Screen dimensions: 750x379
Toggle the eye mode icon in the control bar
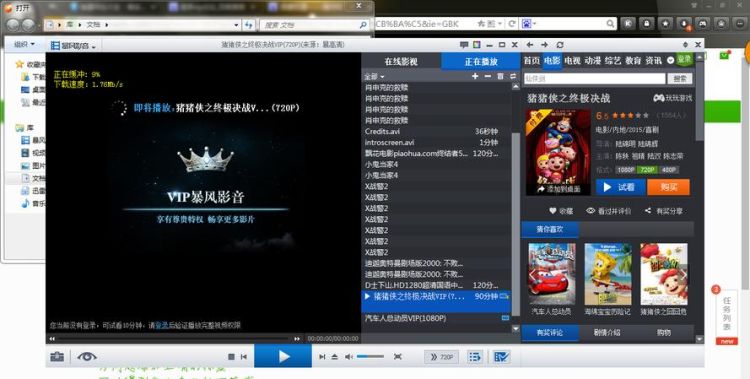tap(87, 357)
